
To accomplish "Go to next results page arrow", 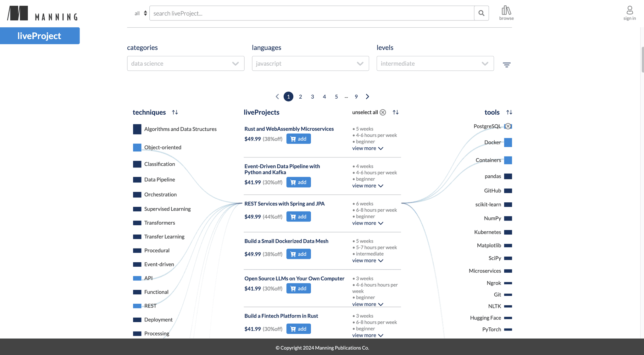I will point(367,96).
